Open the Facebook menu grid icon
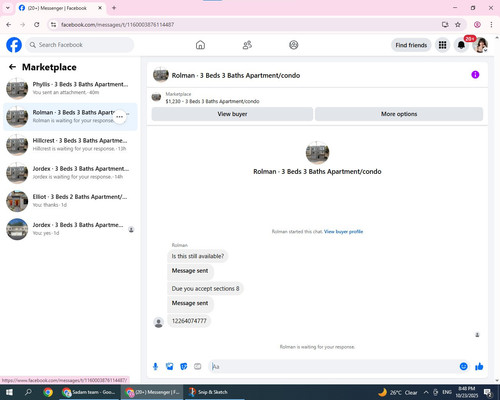Viewport: 500px width, 400px height. 442,45
